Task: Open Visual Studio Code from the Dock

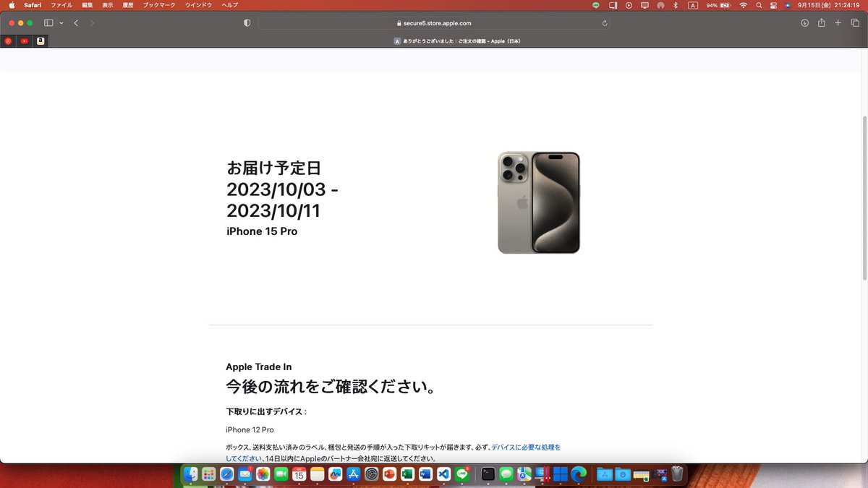Action: (x=443, y=474)
